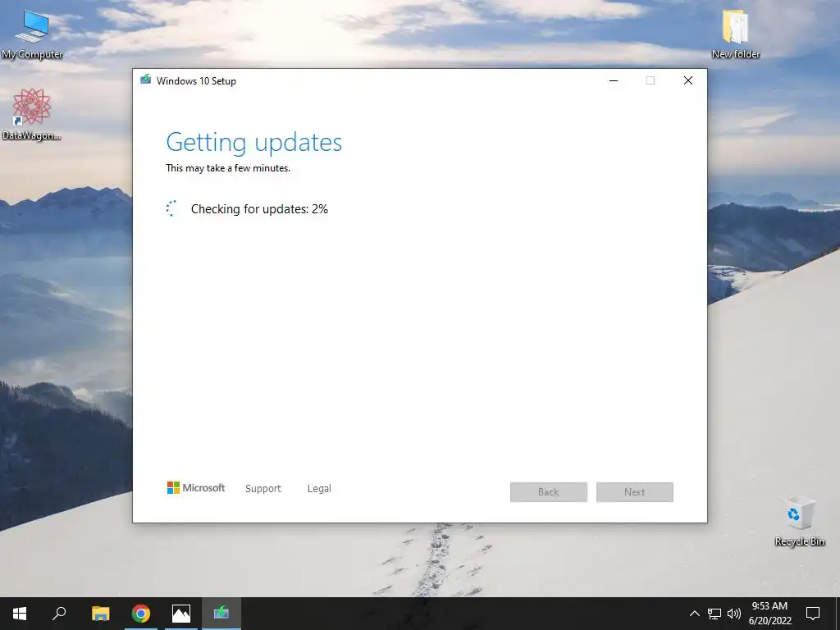Click 'This may take a few minutes.' text

(228, 168)
